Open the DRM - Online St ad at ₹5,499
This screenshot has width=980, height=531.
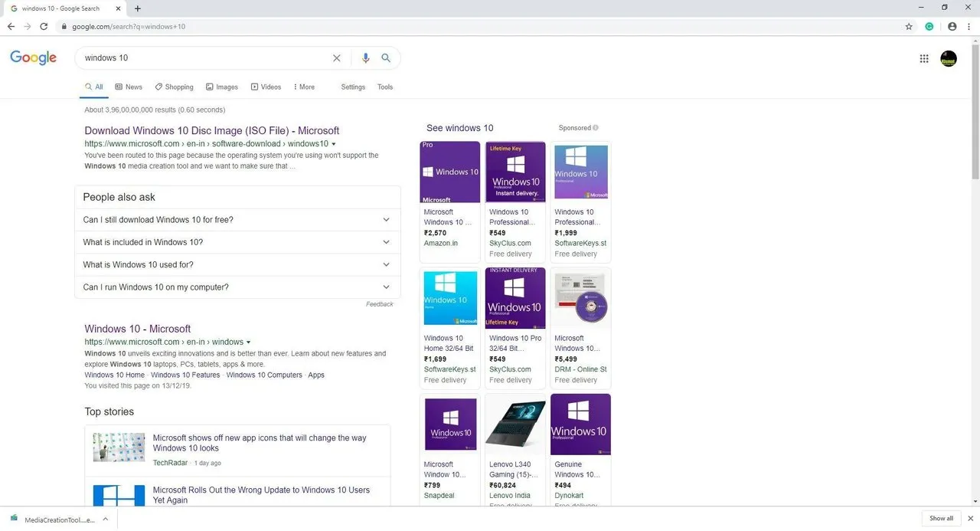click(x=580, y=328)
